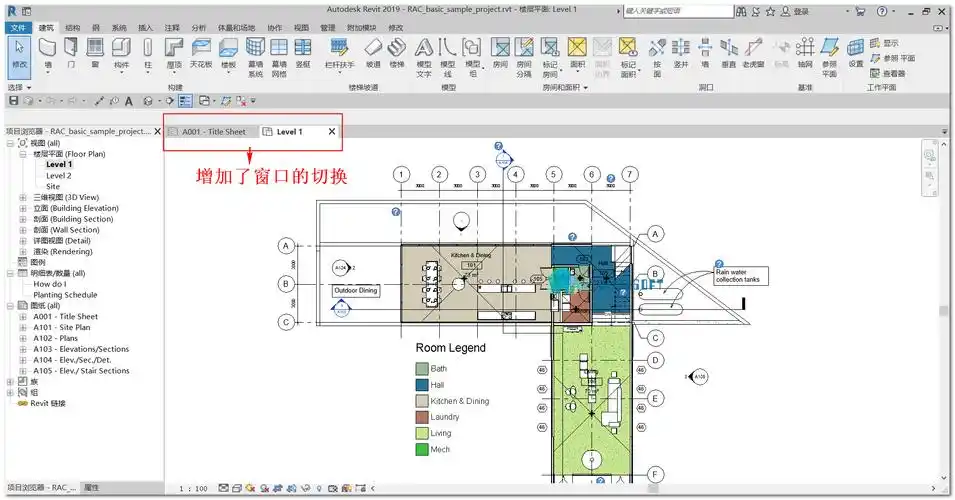955x500 pixels.
Task: Select the 栏杆扶手 (Railing) tool
Action: 339,55
